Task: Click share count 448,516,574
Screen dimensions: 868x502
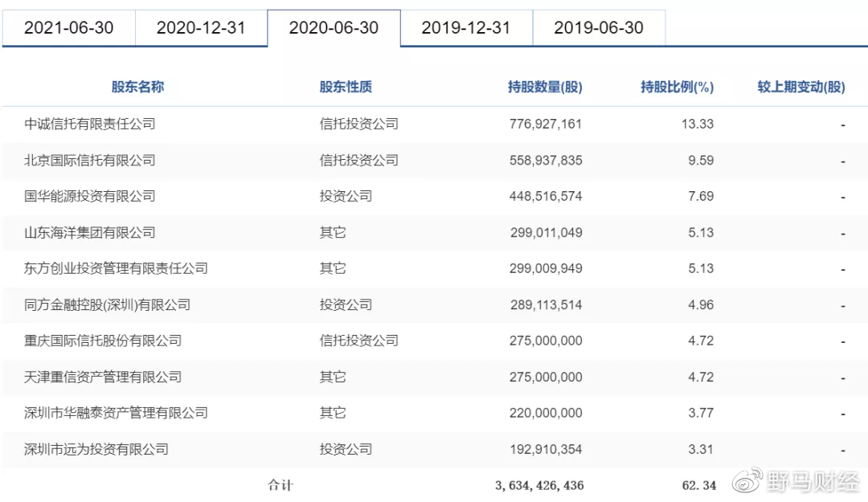Action: (546, 196)
